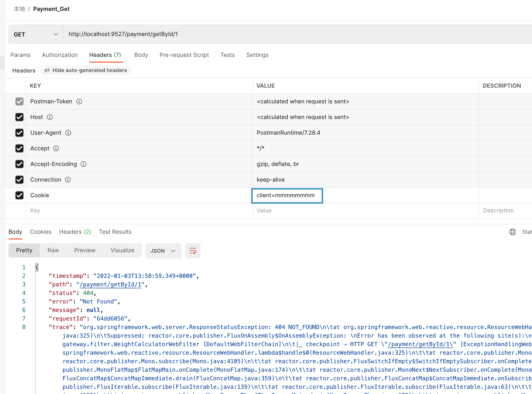The image size is (532, 394).
Task: Click the info icon next to Accept-Encoding
Action: point(83,164)
